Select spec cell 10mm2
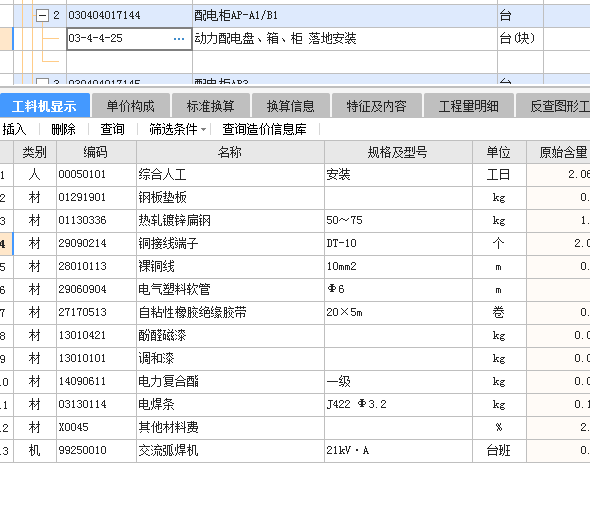Screen dimensions: 590x507 (x=398, y=267)
